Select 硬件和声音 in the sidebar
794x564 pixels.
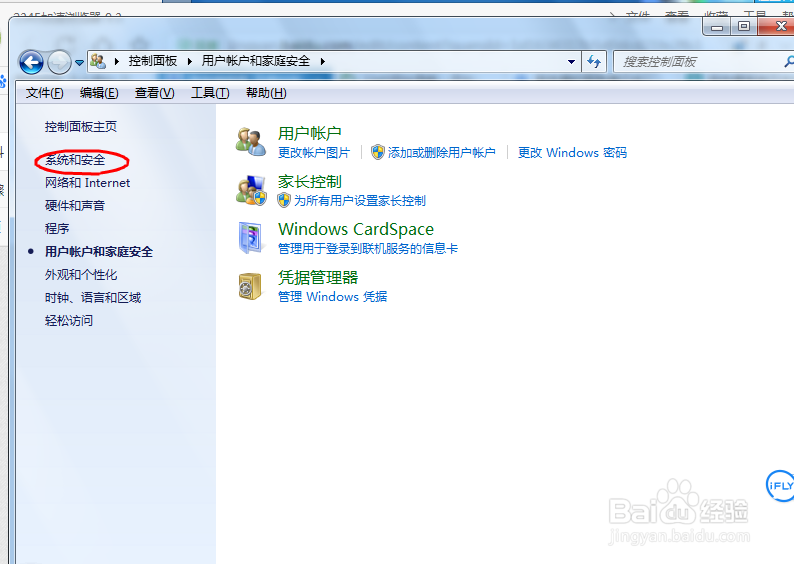pyautogui.click(x=75, y=206)
